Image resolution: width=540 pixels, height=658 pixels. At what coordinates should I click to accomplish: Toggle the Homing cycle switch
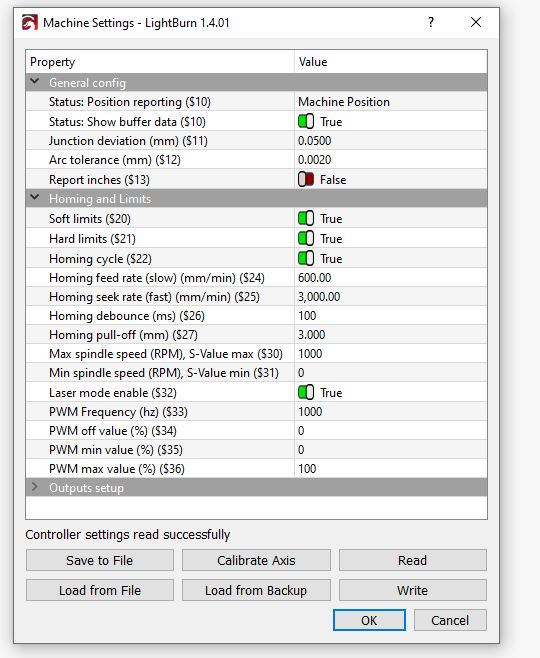click(306, 258)
